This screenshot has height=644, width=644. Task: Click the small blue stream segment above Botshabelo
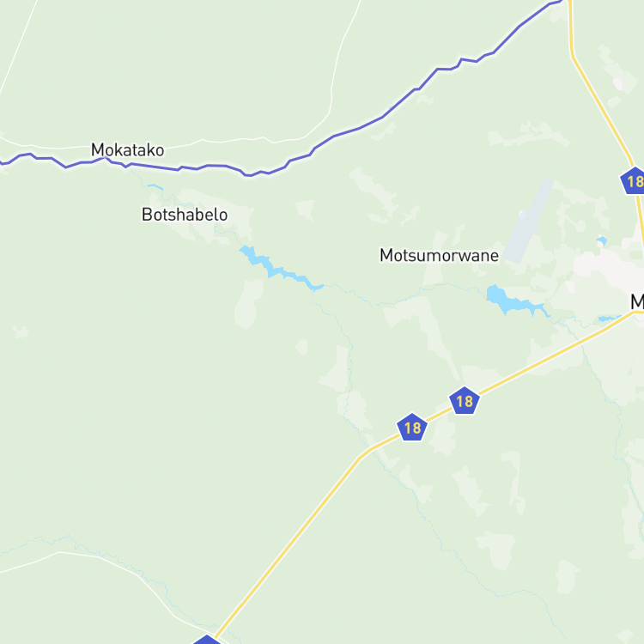(x=155, y=187)
